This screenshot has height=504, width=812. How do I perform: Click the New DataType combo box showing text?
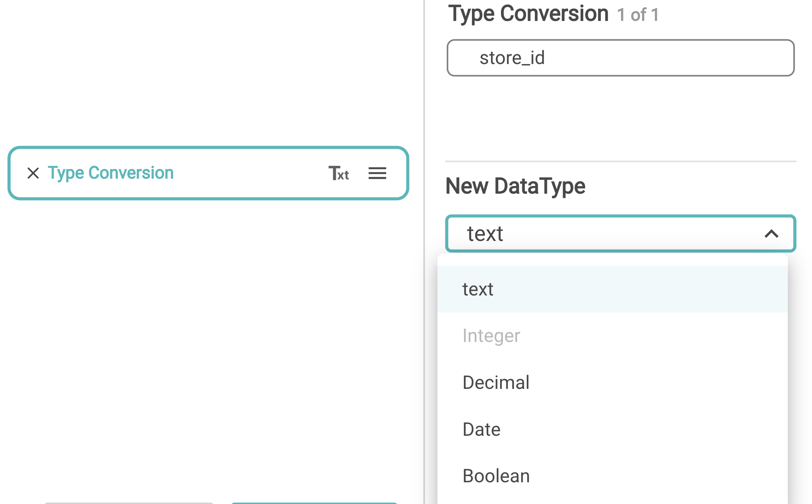pos(610,234)
